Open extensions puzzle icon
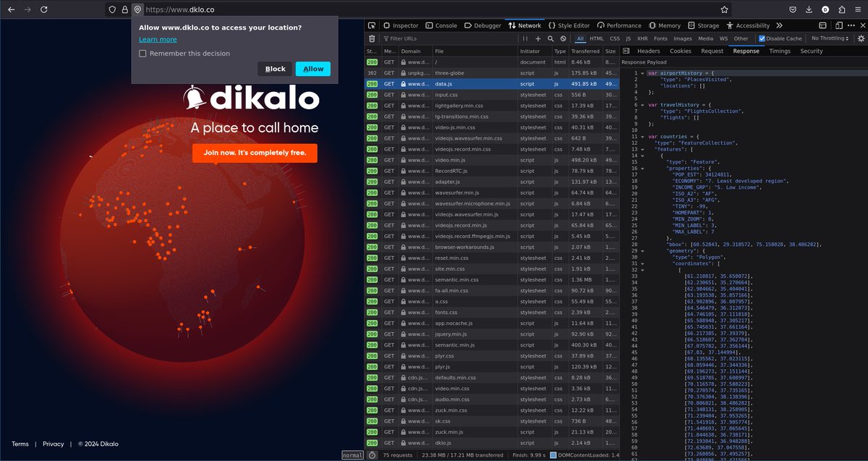868x461 pixels. tap(841, 9)
